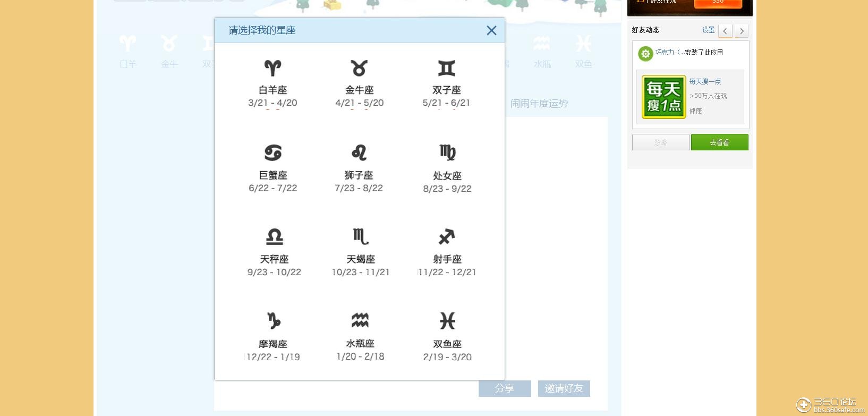This screenshot has width=868, height=416.
Task: Select the Cancer (巨蟹座) zodiac icon
Action: pos(273,153)
